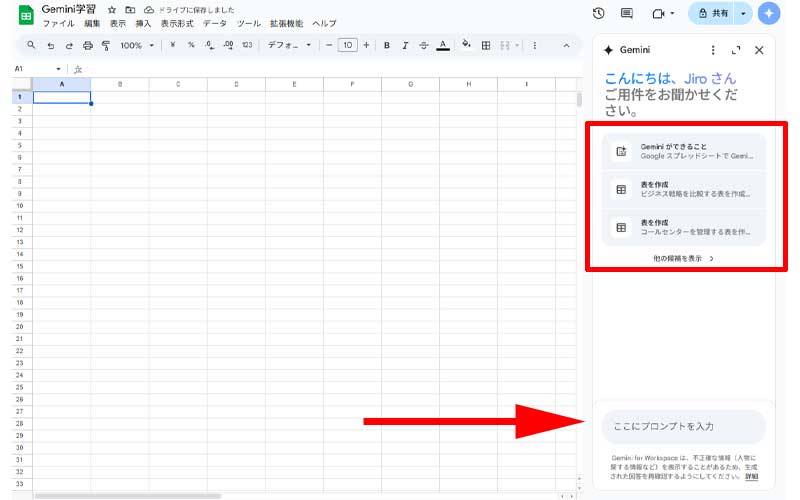Open the Google Sheets home icon
This screenshot has width=800, height=500.
click(26, 15)
